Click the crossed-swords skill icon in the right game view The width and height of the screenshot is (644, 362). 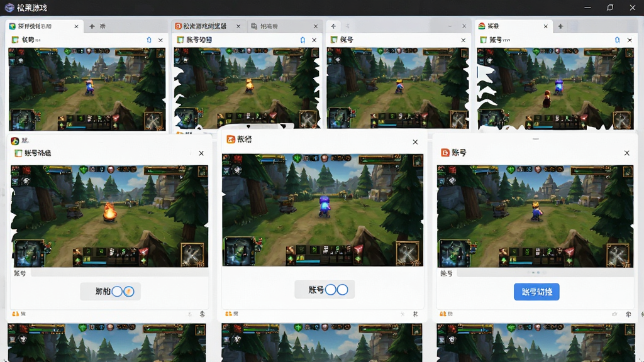coord(618,255)
